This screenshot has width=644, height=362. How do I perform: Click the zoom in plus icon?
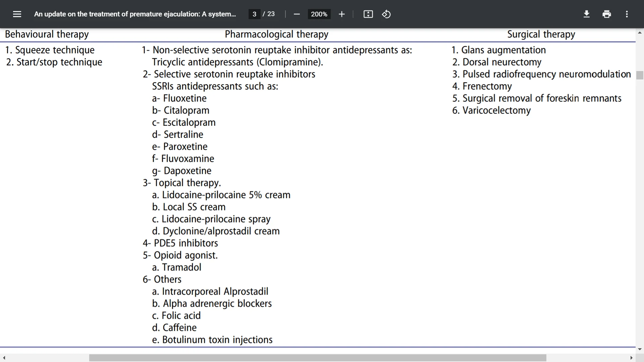coord(341,14)
